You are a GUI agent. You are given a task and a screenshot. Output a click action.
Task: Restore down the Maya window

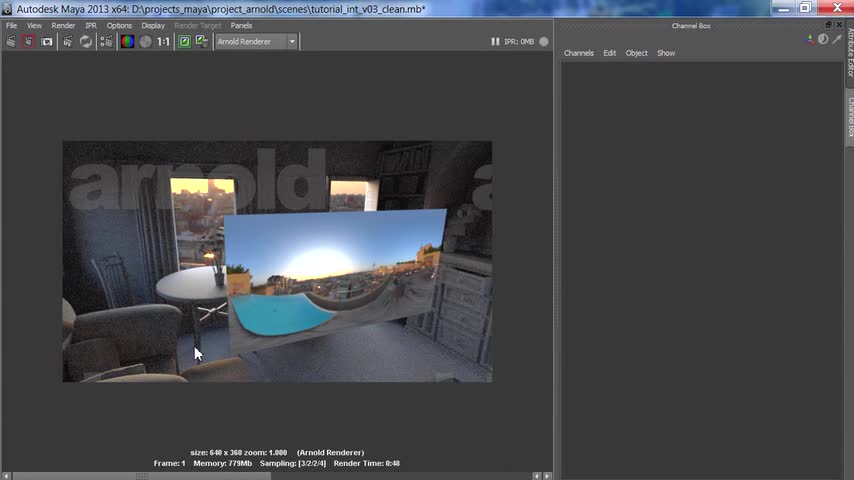tap(806, 7)
